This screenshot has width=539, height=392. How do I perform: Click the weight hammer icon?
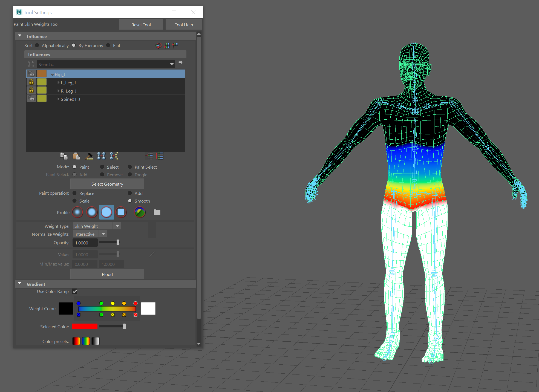click(89, 156)
